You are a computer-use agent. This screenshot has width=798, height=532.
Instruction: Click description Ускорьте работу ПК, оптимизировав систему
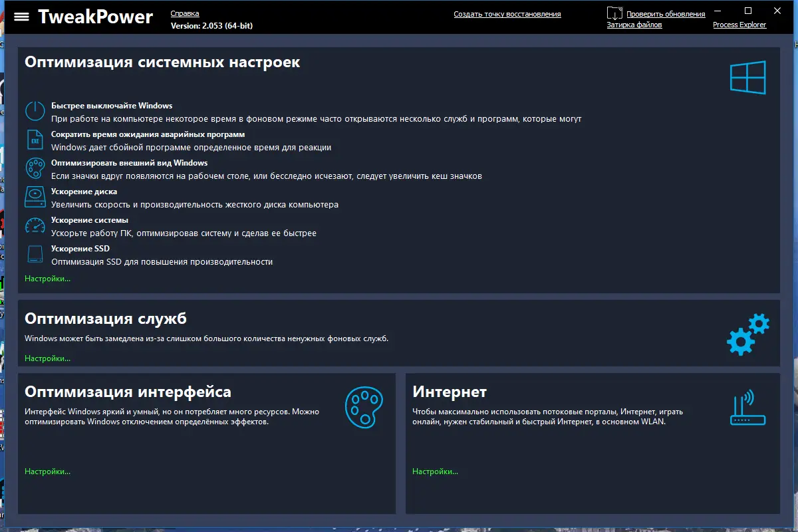(184, 233)
